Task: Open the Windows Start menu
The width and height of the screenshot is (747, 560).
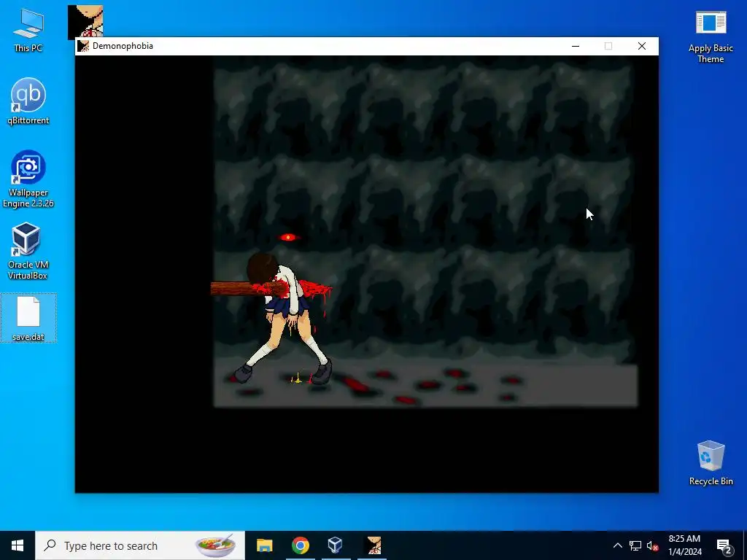Action: click(x=18, y=545)
